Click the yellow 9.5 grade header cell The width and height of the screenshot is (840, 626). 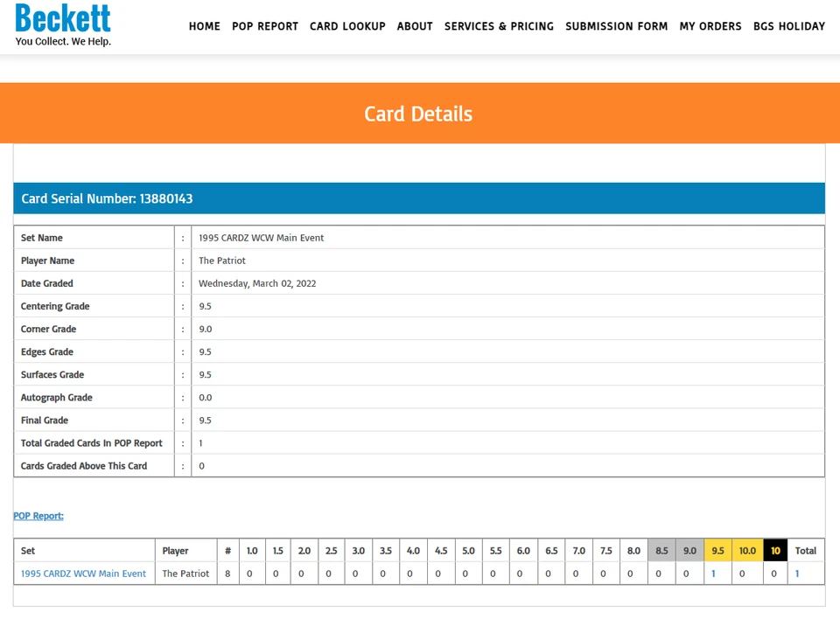click(717, 551)
